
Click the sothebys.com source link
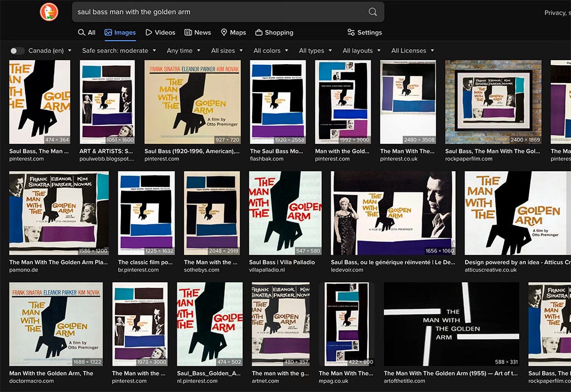coord(201,270)
